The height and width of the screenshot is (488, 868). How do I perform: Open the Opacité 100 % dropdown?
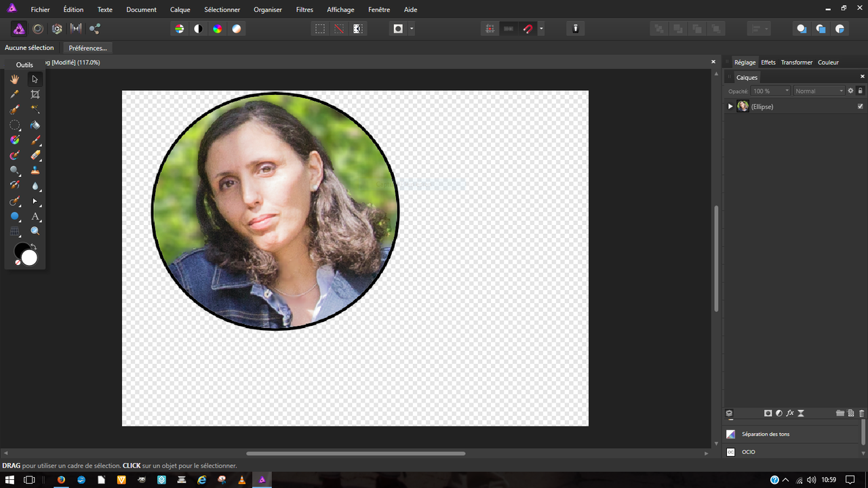[x=770, y=91]
